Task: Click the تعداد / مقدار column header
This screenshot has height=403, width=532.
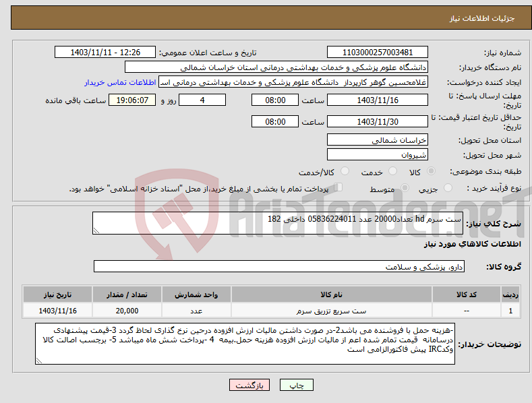Action: tap(127, 294)
